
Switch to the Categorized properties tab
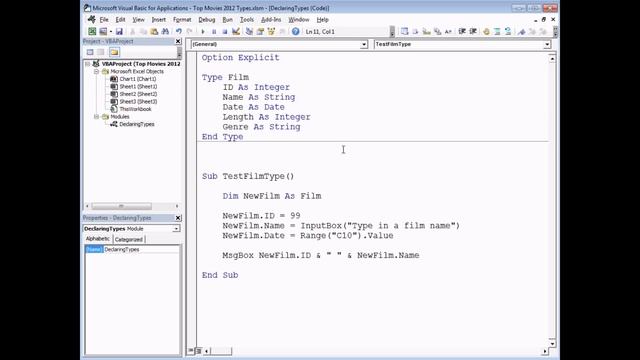pyautogui.click(x=129, y=240)
